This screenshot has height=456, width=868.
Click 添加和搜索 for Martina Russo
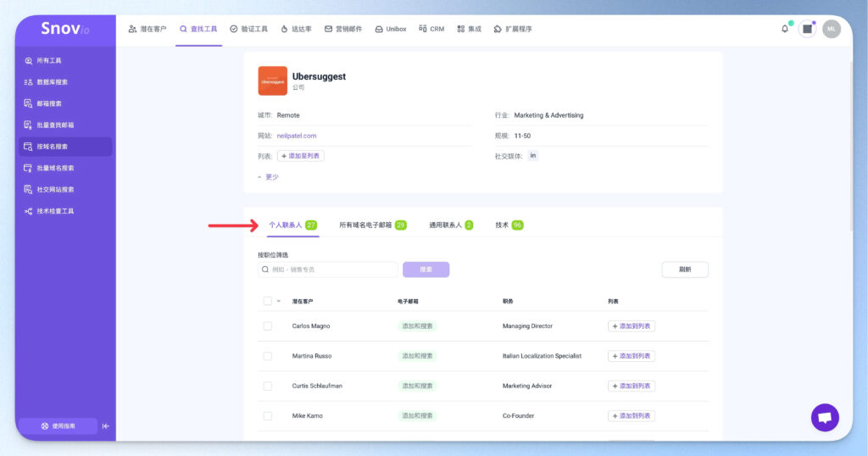(417, 356)
